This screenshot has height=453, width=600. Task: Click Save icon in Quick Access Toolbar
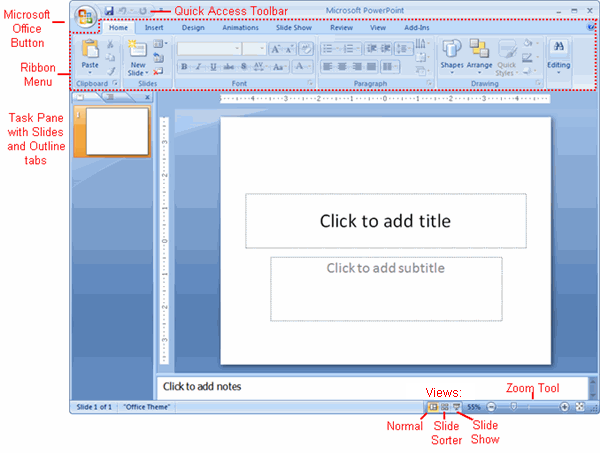108,10
